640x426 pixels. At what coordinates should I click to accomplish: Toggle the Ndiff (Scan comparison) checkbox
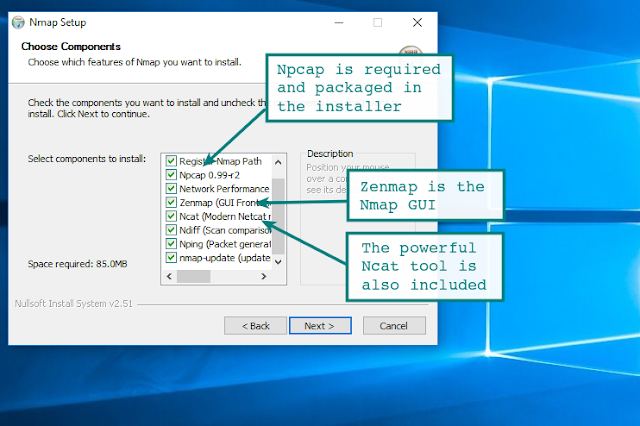[171, 230]
